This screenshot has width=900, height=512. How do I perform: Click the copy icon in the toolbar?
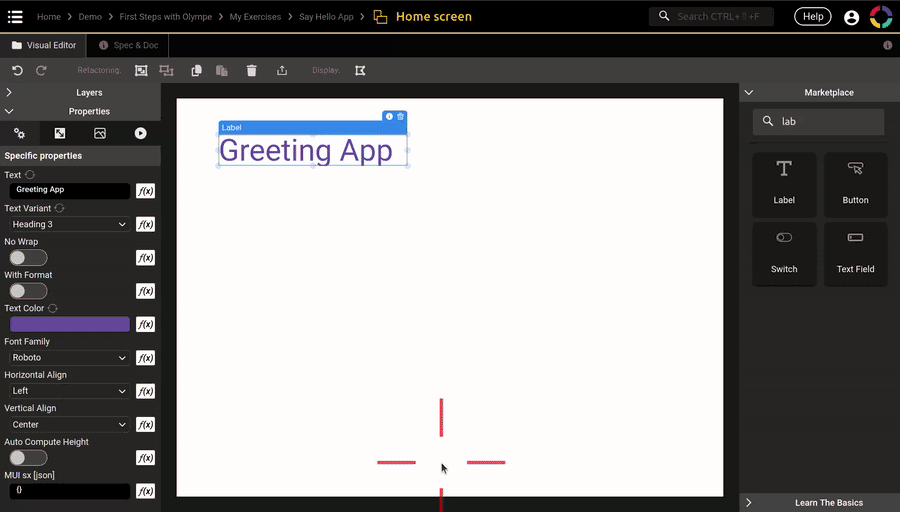197,70
